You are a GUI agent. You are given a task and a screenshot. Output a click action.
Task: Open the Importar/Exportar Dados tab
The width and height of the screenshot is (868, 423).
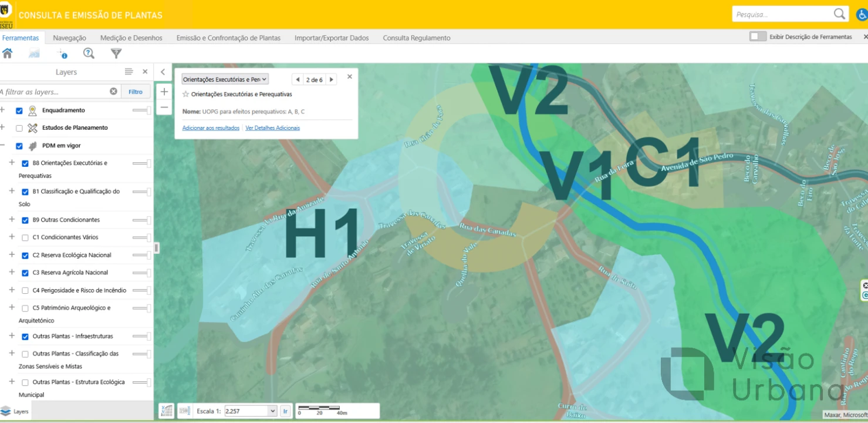click(332, 38)
